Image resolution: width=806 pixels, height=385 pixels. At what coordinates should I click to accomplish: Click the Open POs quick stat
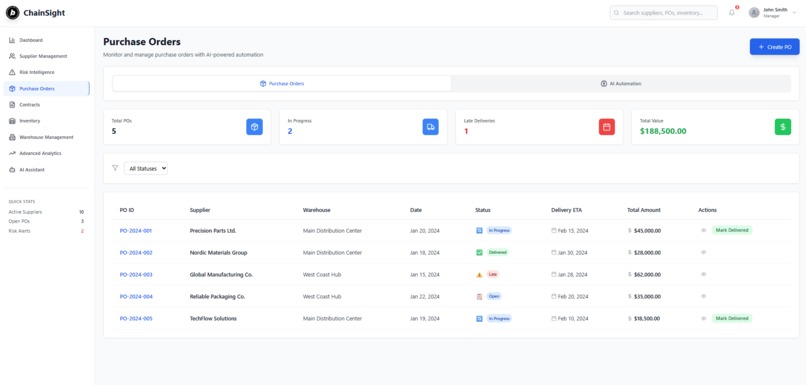point(46,221)
